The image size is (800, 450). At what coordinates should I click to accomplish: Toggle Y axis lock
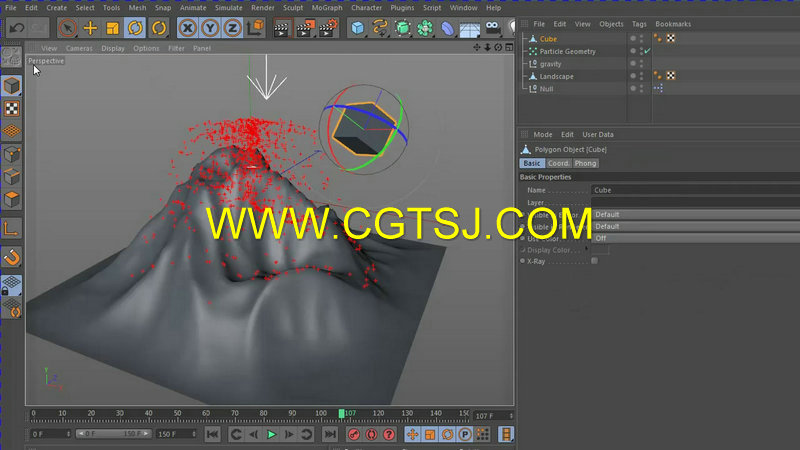point(210,28)
